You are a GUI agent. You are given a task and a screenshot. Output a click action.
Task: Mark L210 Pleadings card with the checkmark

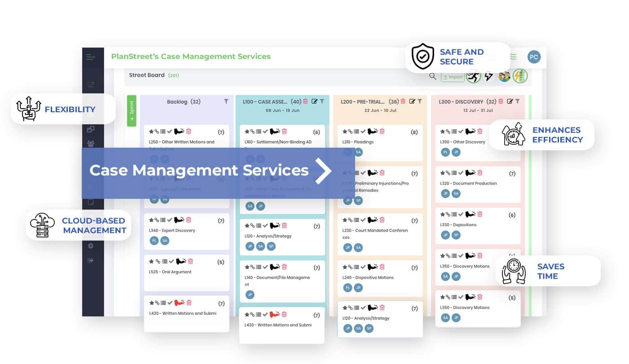pos(363,132)
